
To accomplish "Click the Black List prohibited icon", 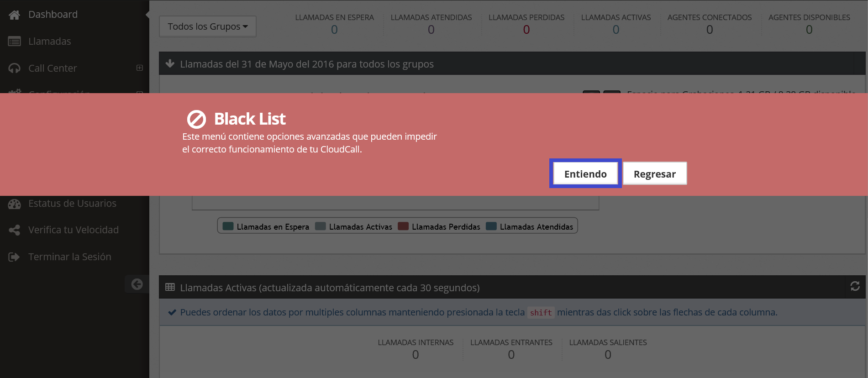I will click(x=196, y=119).
